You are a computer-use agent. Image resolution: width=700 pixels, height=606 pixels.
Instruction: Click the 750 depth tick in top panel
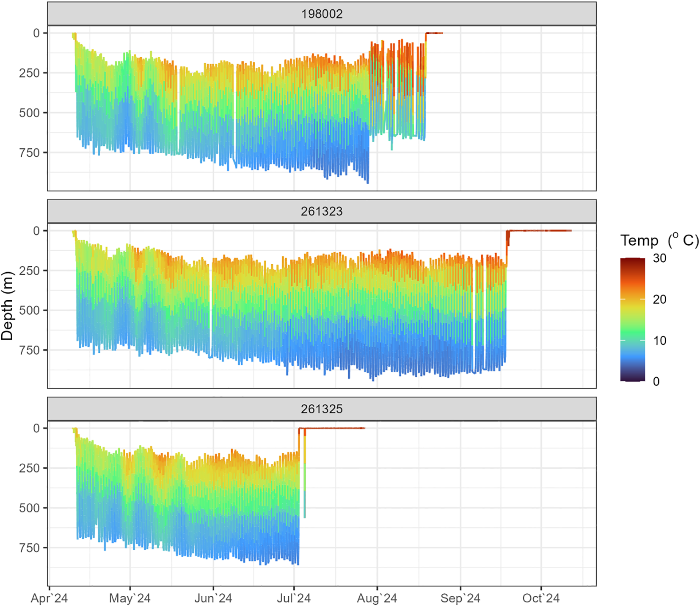click(x=29, y=150)
